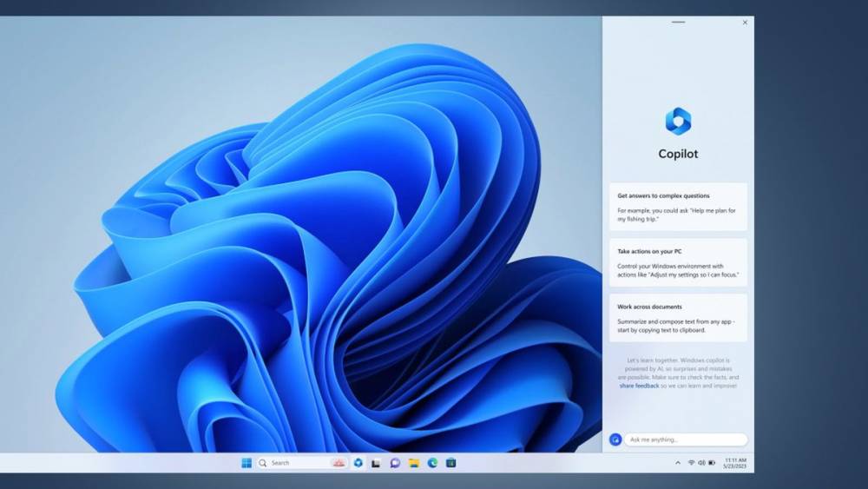Click the battery status icon
This screenshot has height=489, width=868.
tap(712, 463)
